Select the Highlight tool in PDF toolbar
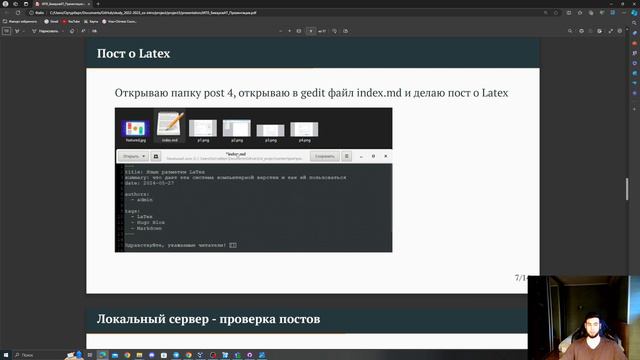 tap(17, 31)
